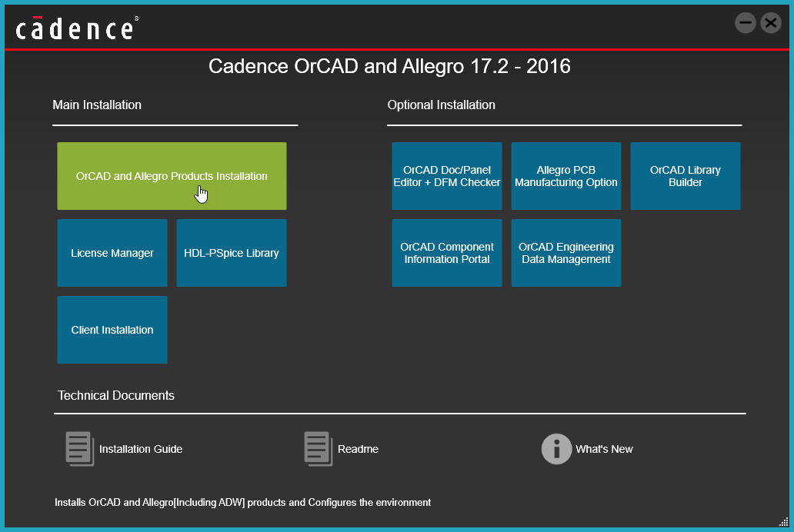794x532 pixels.
Task: Install OrCAD Engineering Data Management
Action: coord(566,253)
